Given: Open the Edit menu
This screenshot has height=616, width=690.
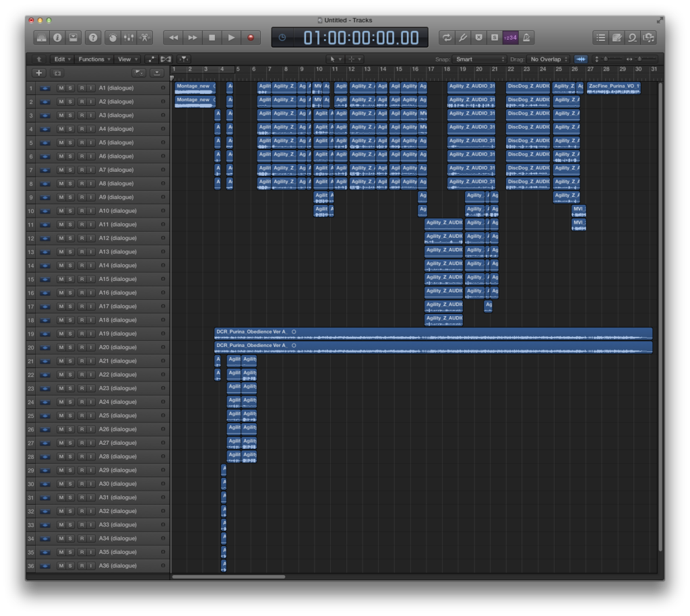Looking at the screenshot, I should click(62, 59).
